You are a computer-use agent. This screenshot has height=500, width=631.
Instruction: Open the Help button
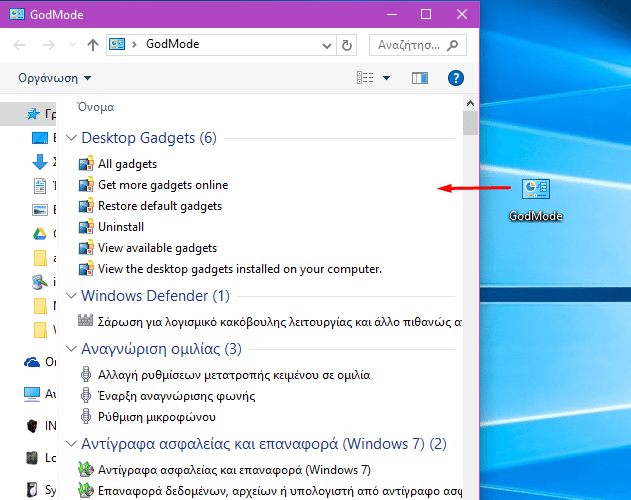456,78
